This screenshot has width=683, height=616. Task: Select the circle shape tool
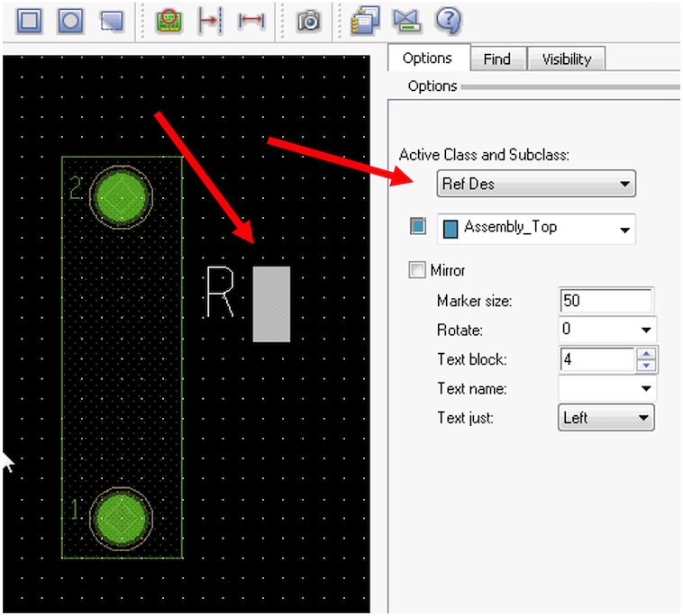(x=70, y=21)
